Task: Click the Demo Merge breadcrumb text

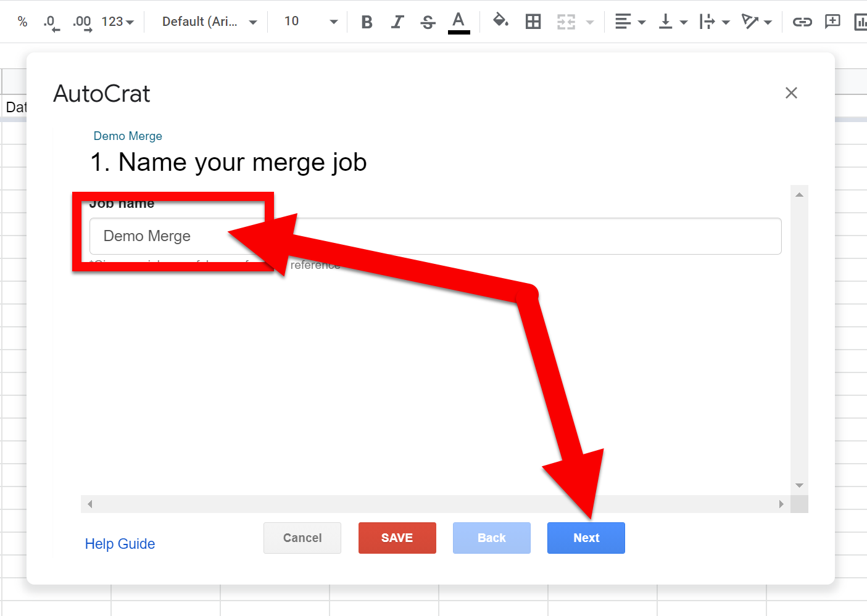Action: point(128,136)
